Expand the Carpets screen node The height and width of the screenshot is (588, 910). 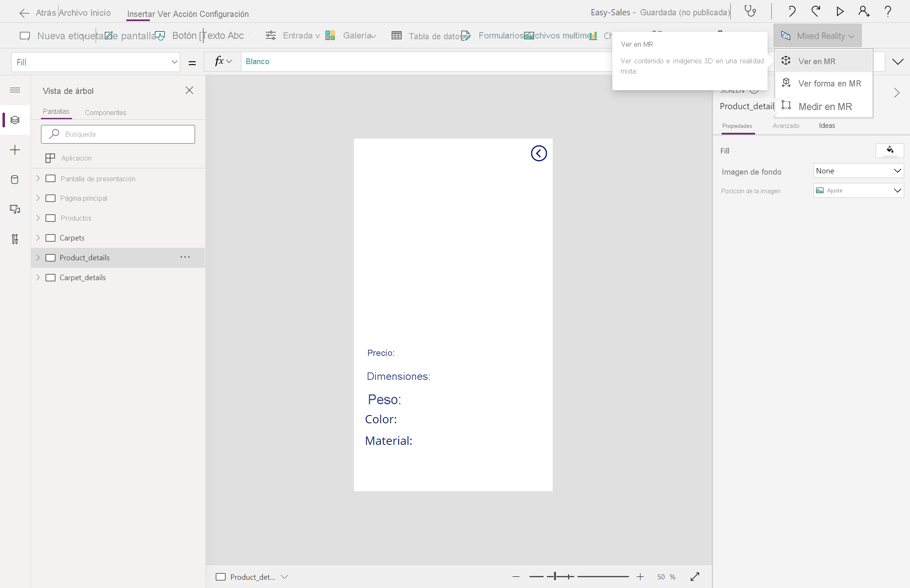pyautogui.click(x=38, y=238)
